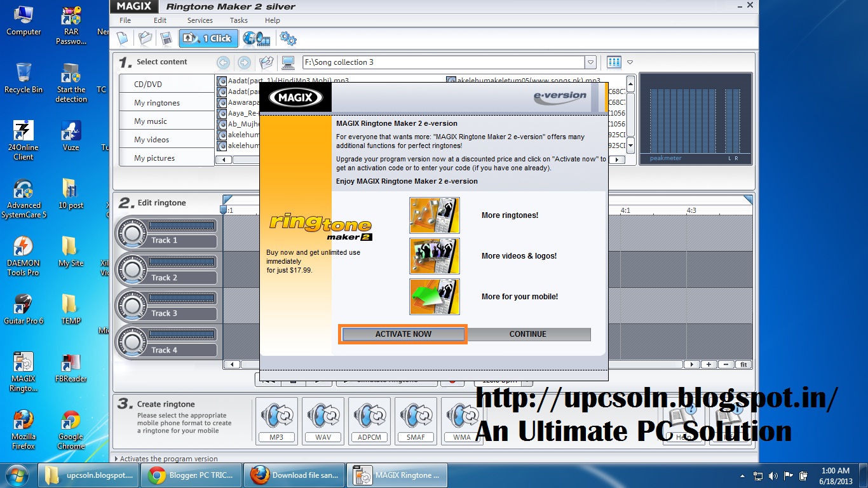The width and height of the screenshot is (868, 488).
Task: Click the Windows Start button
Action: pyautogui.click(x=17, y=475)
